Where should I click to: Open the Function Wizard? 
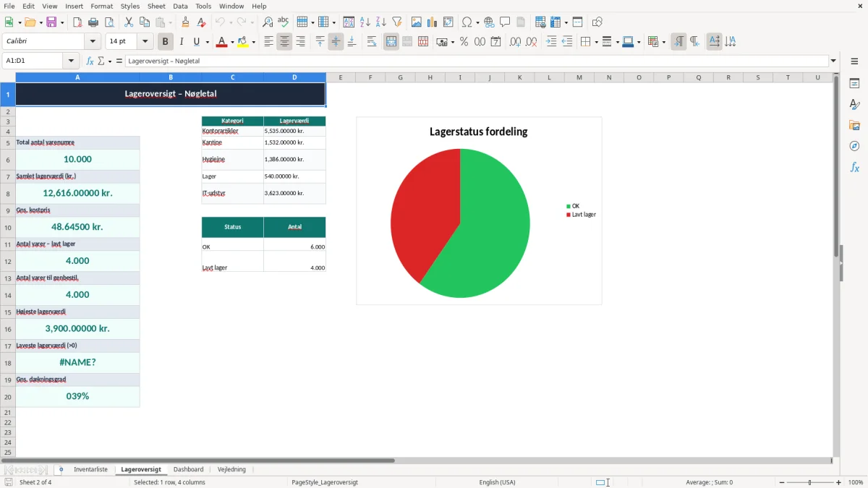(x=90, y=61)
